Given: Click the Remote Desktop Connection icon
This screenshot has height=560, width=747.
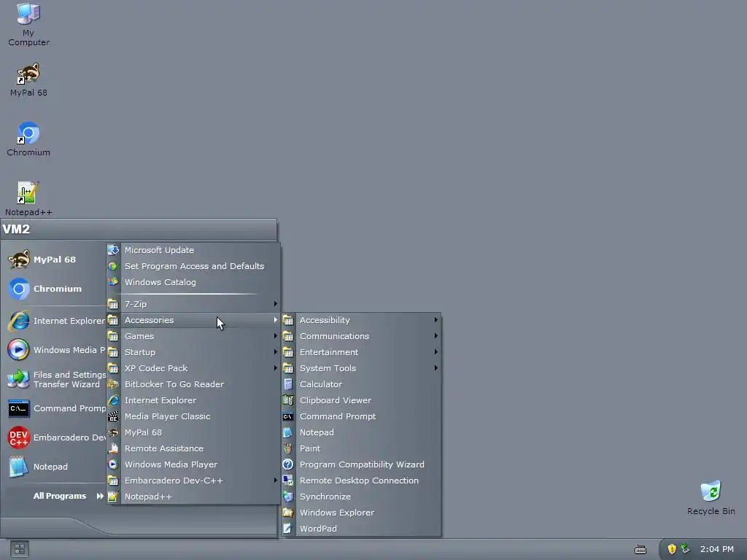Looking at the screenshot, I should point(287,481).
